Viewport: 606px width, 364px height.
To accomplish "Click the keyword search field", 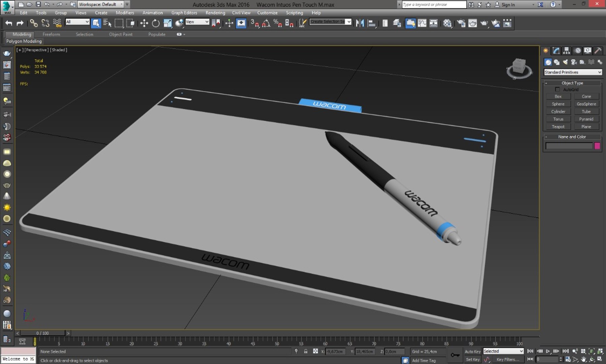I will coord(434,4).
